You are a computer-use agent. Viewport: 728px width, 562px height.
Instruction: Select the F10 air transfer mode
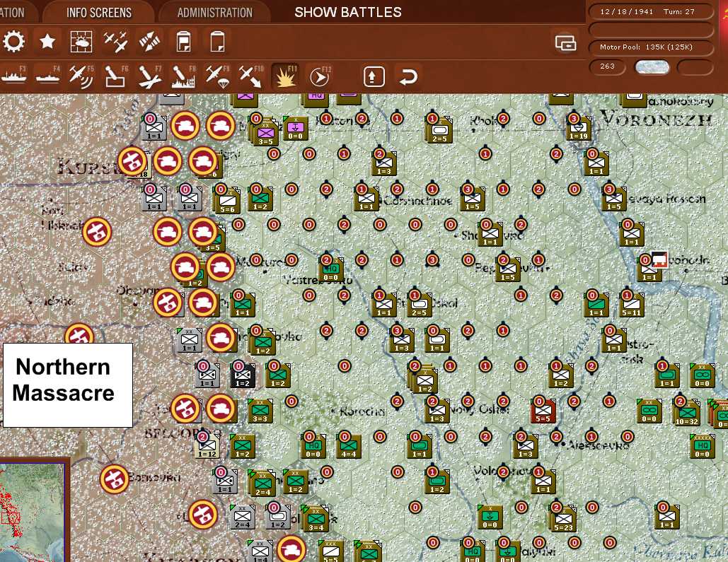[251, 76]
